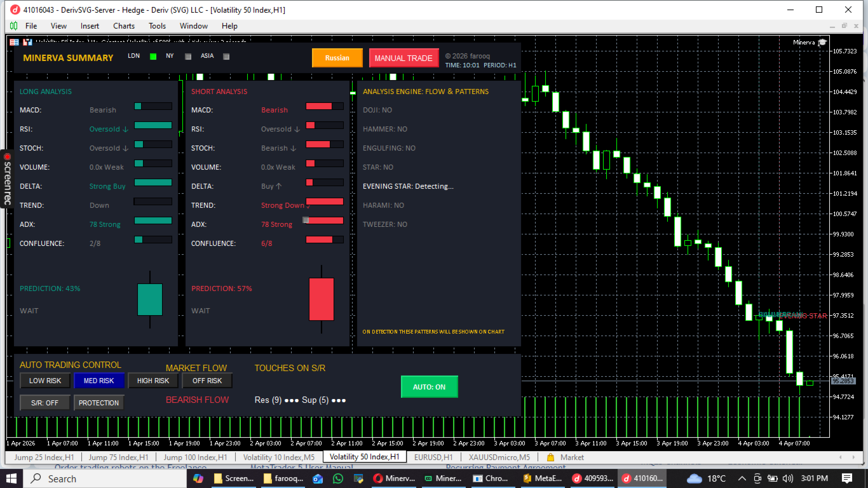Click the EVENING STAR: Detecting... pattern row
Viewport: 868px width, 488px height.
[408, 186]
